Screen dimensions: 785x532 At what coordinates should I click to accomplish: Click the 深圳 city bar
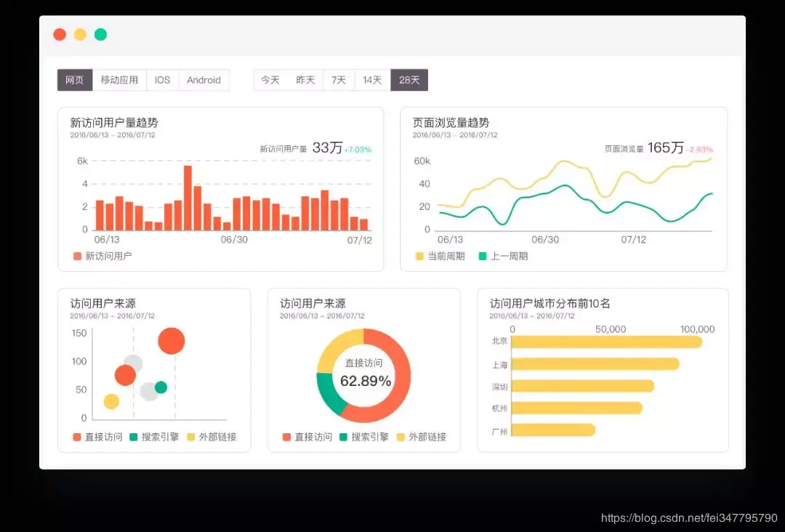click(583, 386)
